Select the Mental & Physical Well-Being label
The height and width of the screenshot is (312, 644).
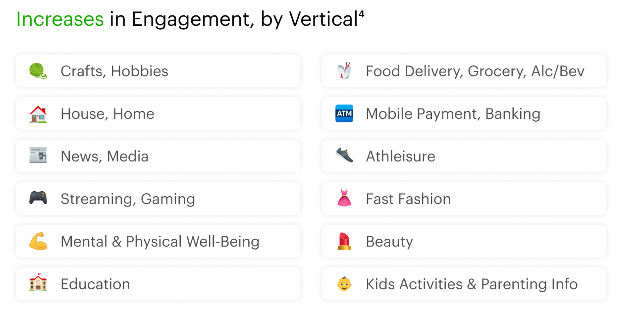[x=160, y=242]
